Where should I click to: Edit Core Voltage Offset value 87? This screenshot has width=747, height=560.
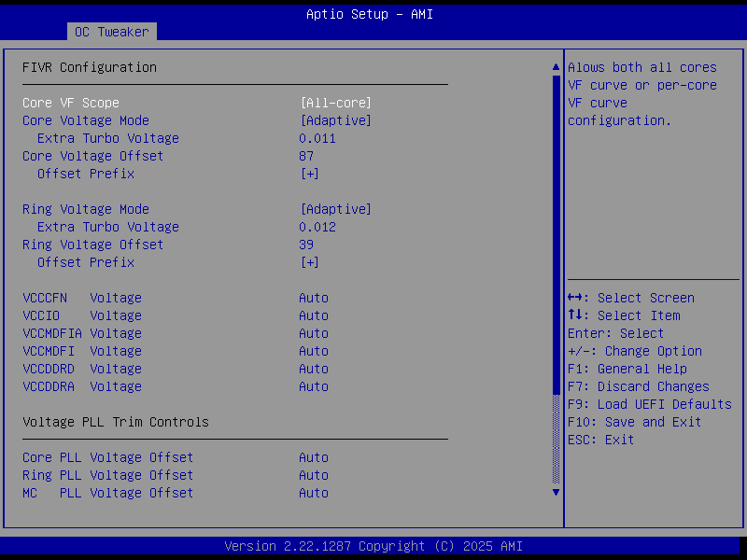(x=306, y=156)
